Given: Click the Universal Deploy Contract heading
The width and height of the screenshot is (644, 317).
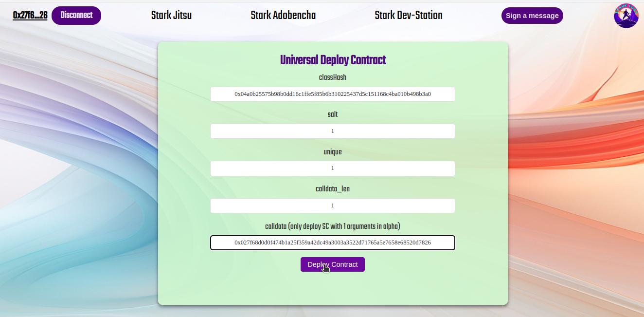Looking at the screenshot, I should (x=333, y=60).
